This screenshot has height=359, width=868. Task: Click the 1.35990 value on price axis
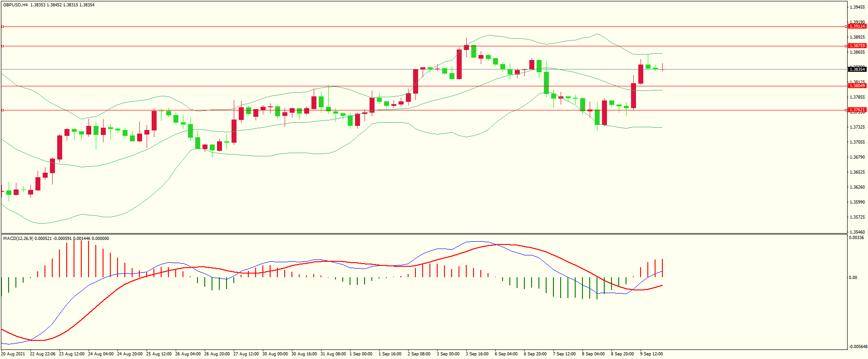click(x=857, y=202)
